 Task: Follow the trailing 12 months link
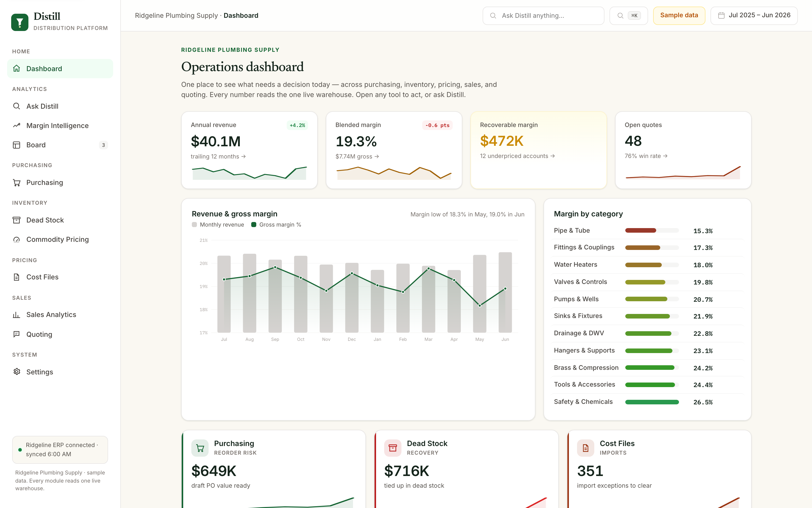[x=218, y=156]
